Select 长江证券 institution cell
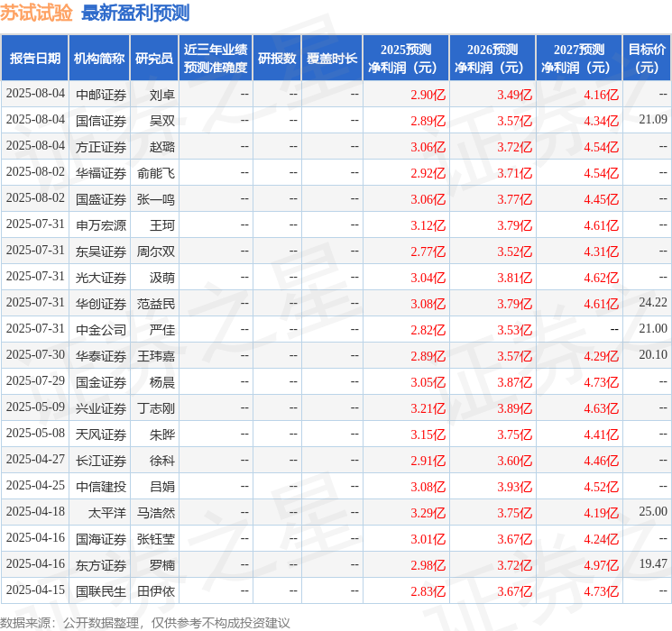Screen dimensions: 672x631 pyautogui.click(x=101, y=461)
